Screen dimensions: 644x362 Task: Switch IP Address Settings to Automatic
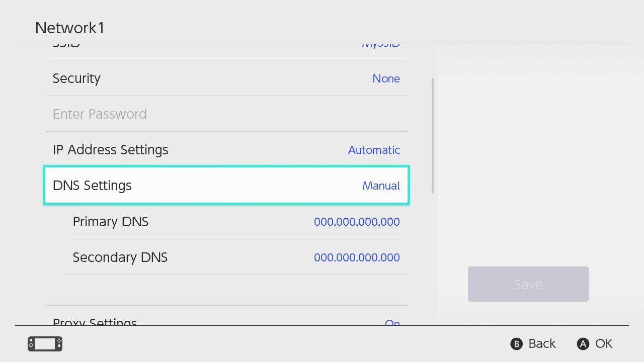pyautogui.click(x=374, y=149)
